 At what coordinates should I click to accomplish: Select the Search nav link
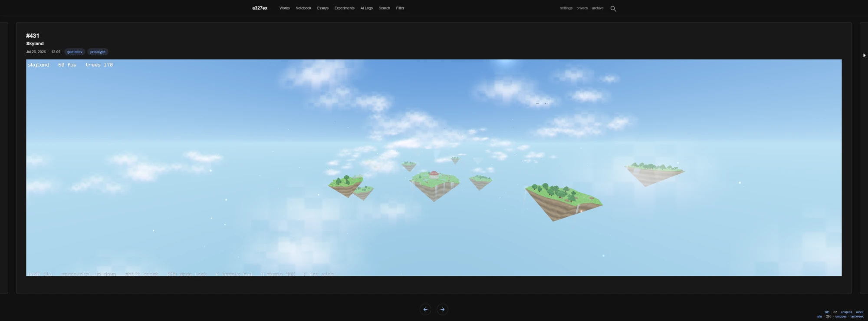(384, 8)
